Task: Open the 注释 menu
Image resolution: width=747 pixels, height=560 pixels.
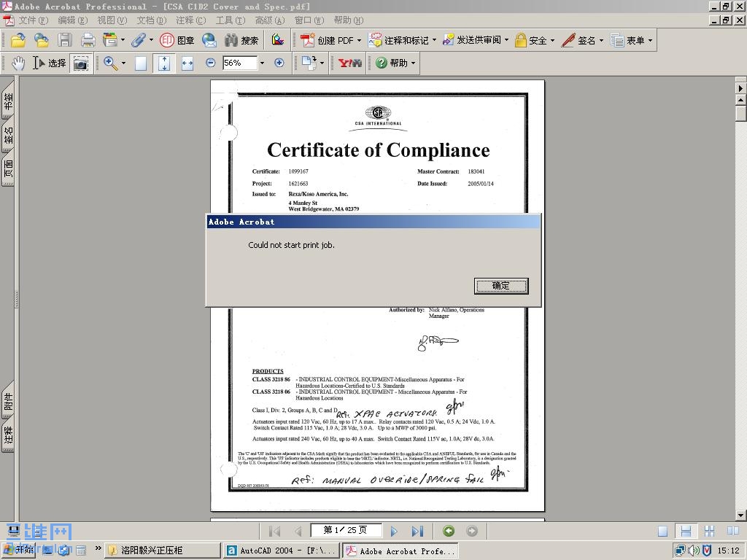Action: click(x=191, y=20)
